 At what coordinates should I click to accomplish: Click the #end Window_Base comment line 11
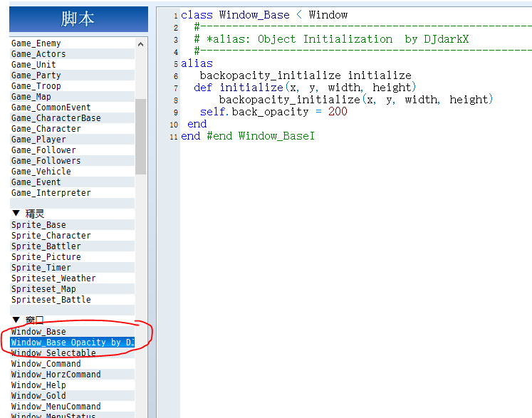coord(261,136)
